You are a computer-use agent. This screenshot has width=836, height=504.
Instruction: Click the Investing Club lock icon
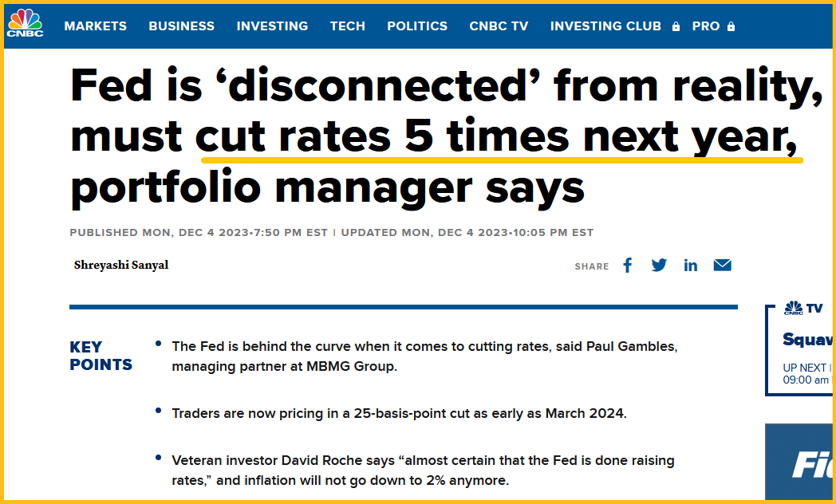676,26
